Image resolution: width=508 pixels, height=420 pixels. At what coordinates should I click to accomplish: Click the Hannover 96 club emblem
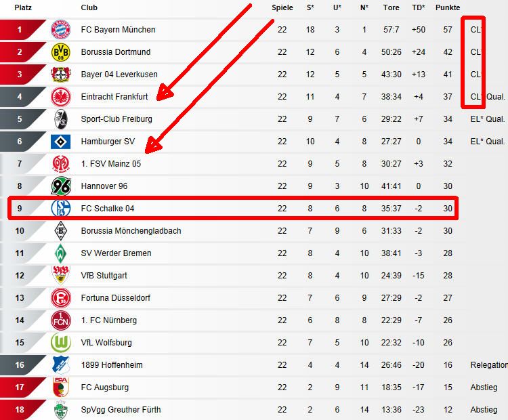(60, 186)
